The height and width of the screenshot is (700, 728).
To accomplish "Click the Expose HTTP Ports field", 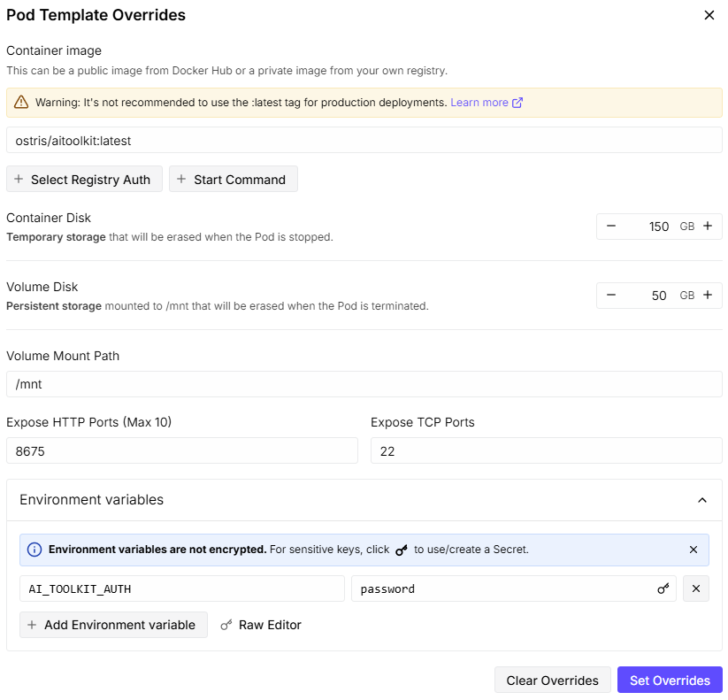I will pyautogui.click(x=182, y=450).
